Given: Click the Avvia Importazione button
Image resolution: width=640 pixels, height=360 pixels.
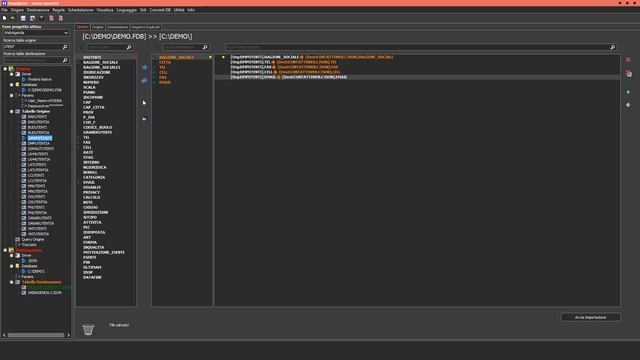Looking at the screenshot, I should click(591, 317).
